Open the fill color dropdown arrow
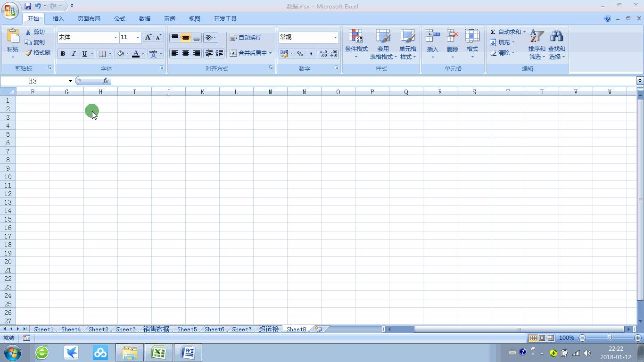This screenshot has width=644, height=362. (x=127, y=53)
